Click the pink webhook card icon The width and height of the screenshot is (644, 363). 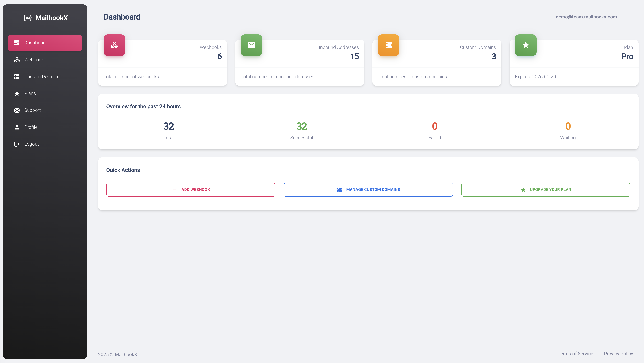(x=114, y=45)
